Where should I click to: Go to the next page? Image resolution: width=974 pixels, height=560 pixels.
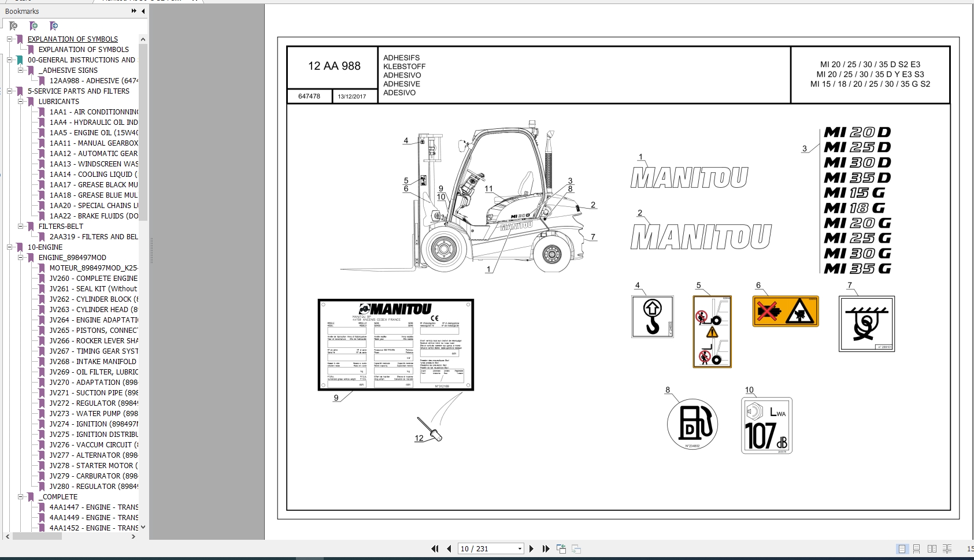531,549
